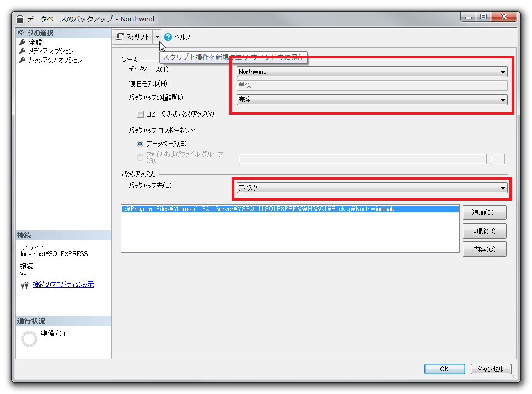This screenshot has height=394, width=532.
Task: Open the メディア オプション page
Action: pos(51,51)
